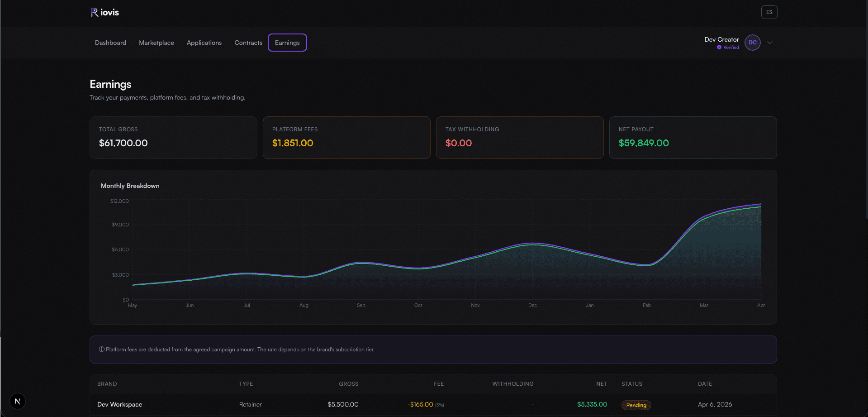Switch language with the ES button

tap(769, 12)
